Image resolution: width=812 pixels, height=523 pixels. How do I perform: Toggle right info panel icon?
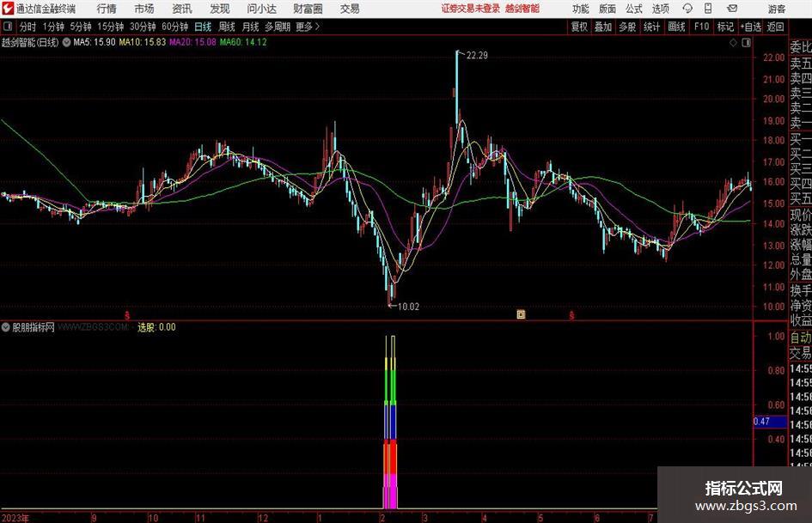(x=746, y=43)
